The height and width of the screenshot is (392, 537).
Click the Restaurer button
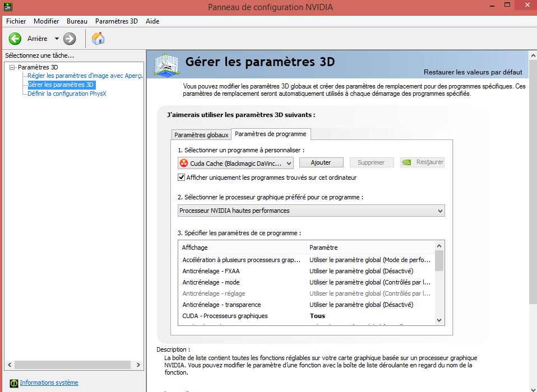[x=422, y=162]
